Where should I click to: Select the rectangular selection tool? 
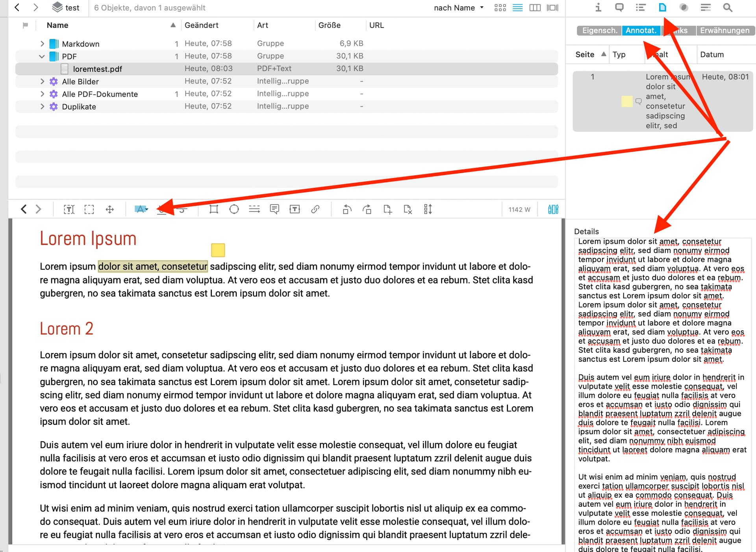89,209
